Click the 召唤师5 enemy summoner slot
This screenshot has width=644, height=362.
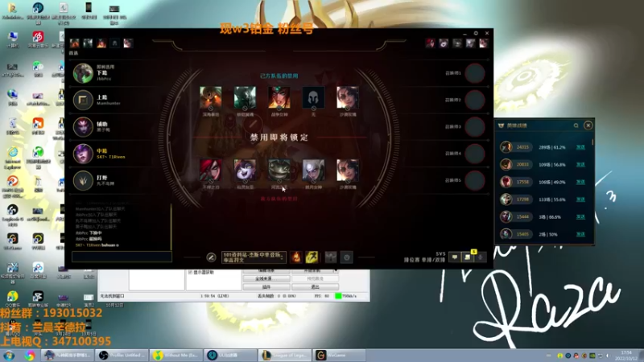click(475, 180)
